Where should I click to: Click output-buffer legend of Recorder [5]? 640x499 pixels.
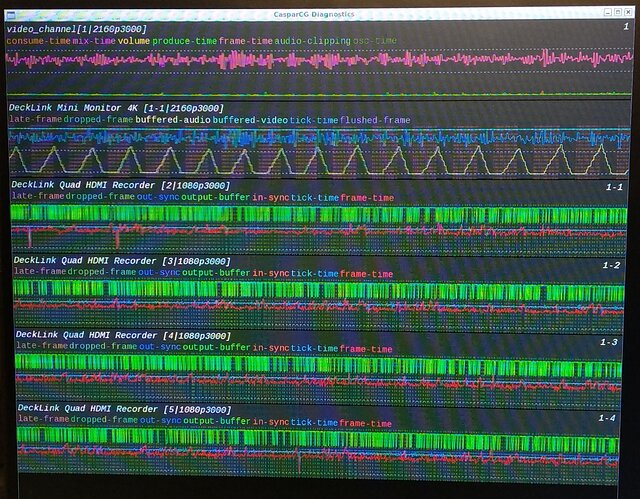click(x=217, y=421)
